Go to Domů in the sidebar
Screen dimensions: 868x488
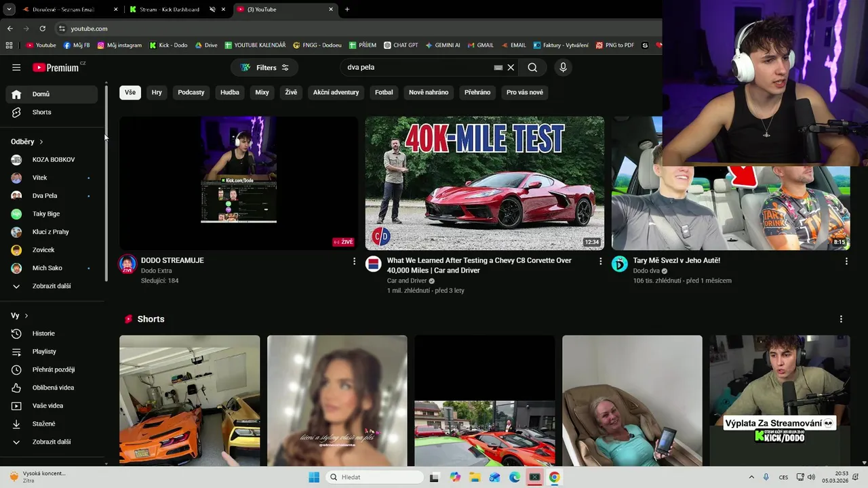(52, 94)
